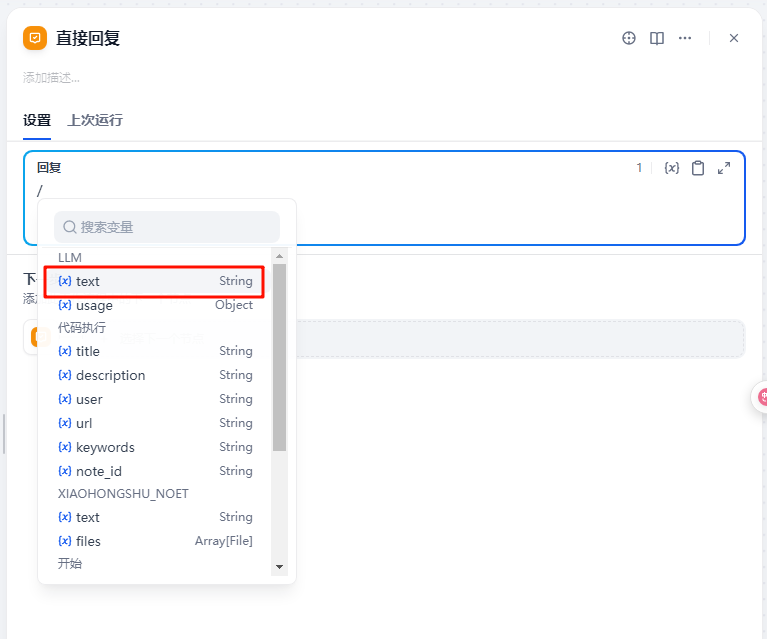Screen dimensions: 767x639
Task: Select the title variable under 代码执行
Action: point(155,351)
